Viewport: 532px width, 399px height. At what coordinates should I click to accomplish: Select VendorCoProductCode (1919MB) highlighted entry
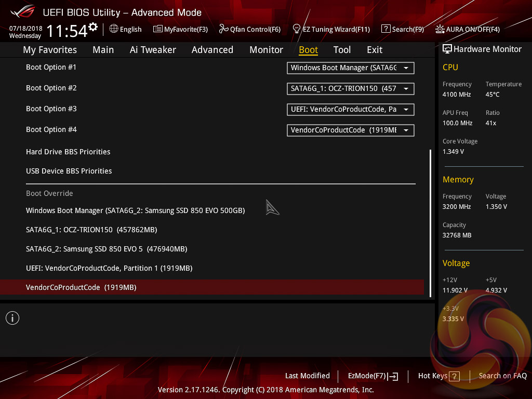212,287
